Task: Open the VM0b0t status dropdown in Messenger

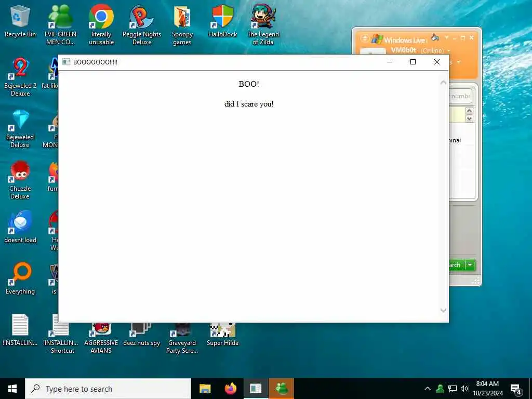Action: [x=449, y=50]
